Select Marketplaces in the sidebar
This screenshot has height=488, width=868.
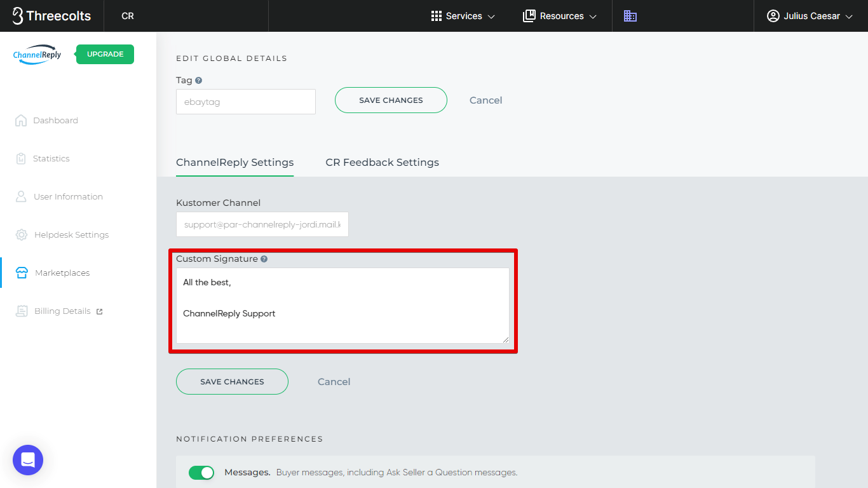click(x=62, y=273)
